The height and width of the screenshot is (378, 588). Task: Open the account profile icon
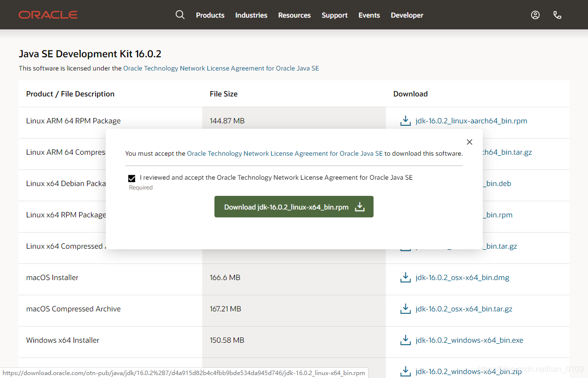pos(535,15)
